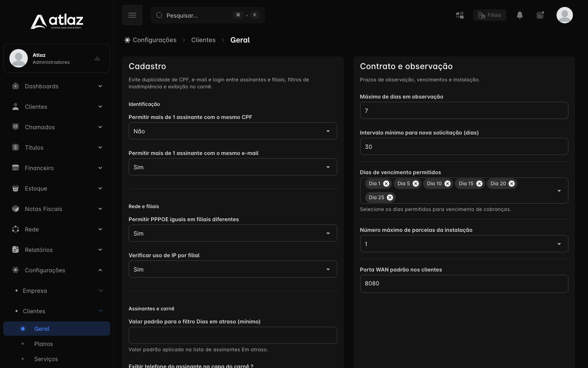Image resolution: width=588 pixels, height=368 pixels.
Task: Open the same e-mail permission dropdown
Action: 233,167
